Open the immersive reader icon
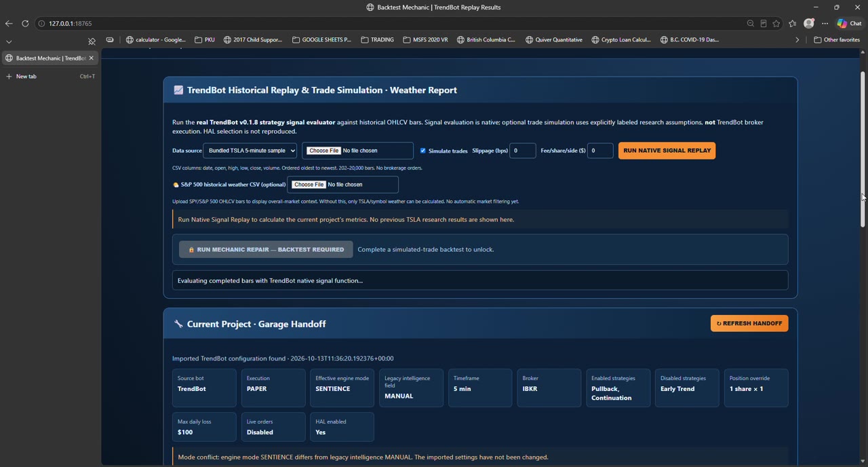868x467 pixels. 764,24
